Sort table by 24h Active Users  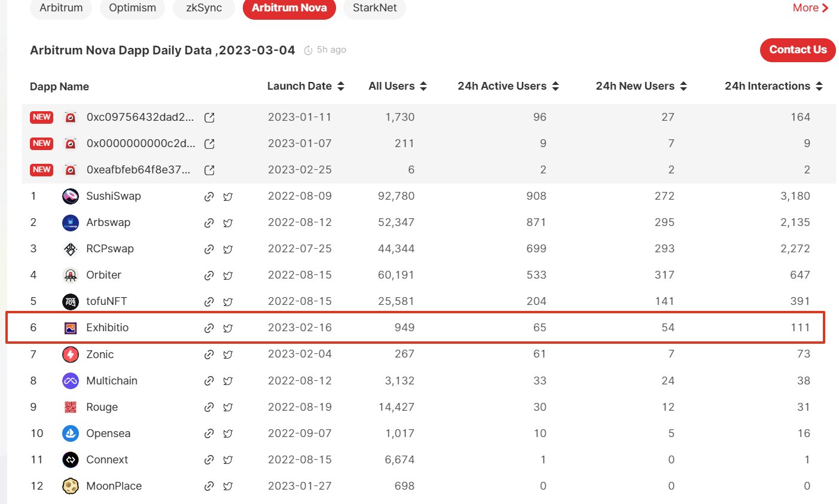556,86
